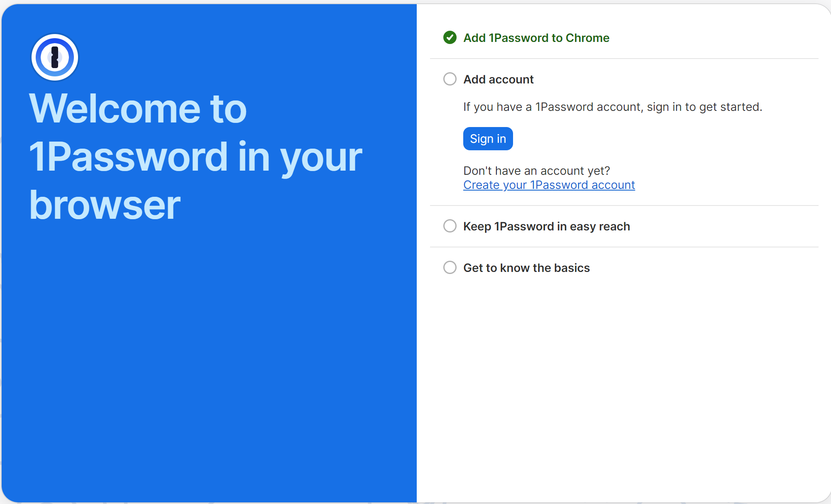Click the sign in instruction sentence
831x504 pixels.
pyautogui.click(x=612, y=107)
